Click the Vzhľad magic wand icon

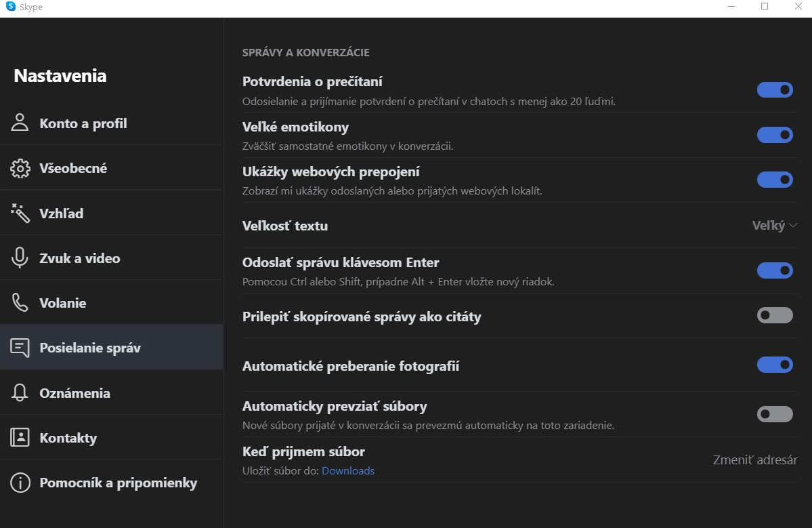tap(20, 214)
